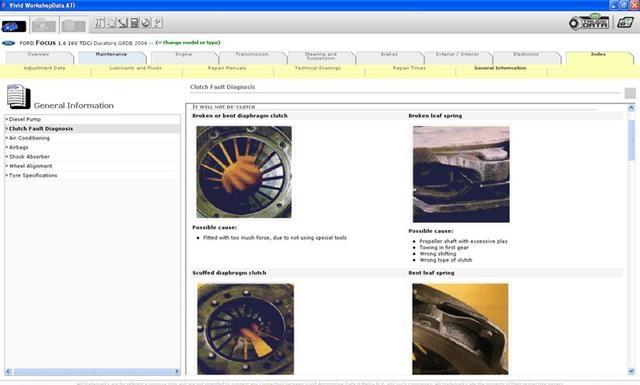Image resolution: width=640 pixels, height=385 pixels.
Task: Open Airbags topic
Action: (19, 147)
